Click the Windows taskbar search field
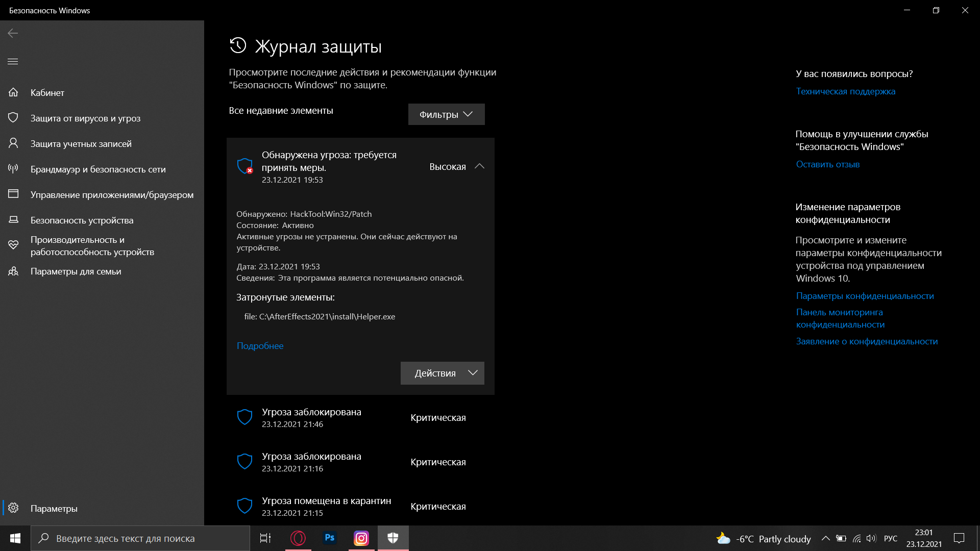 click(140, 538)
